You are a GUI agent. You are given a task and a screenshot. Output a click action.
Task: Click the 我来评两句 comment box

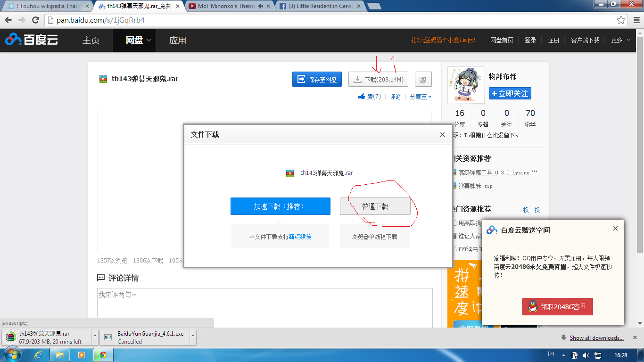point(264,308)
